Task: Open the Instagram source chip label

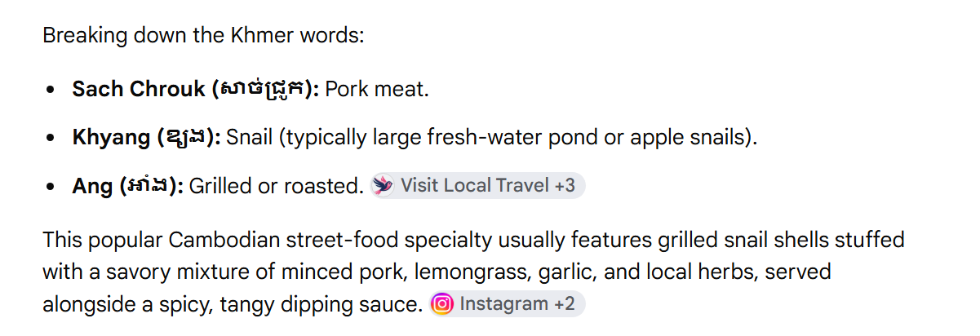Action: coord(503,304)
